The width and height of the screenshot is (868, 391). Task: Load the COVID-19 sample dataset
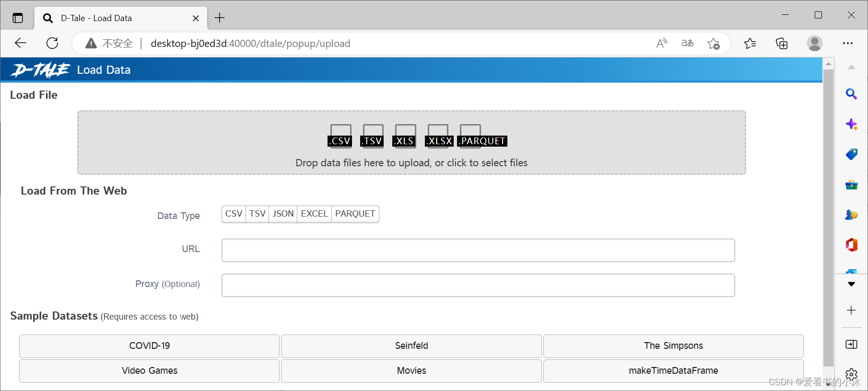click(x=149, y=346)
